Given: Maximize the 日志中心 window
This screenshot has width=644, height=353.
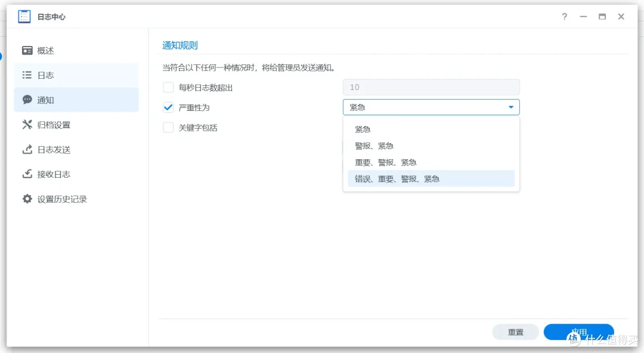Looking at the screenshot, I should (x=602, y=17).
